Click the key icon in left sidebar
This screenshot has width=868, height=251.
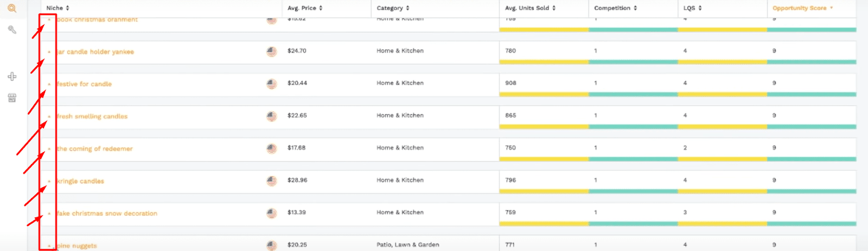(x=12, y=30)
